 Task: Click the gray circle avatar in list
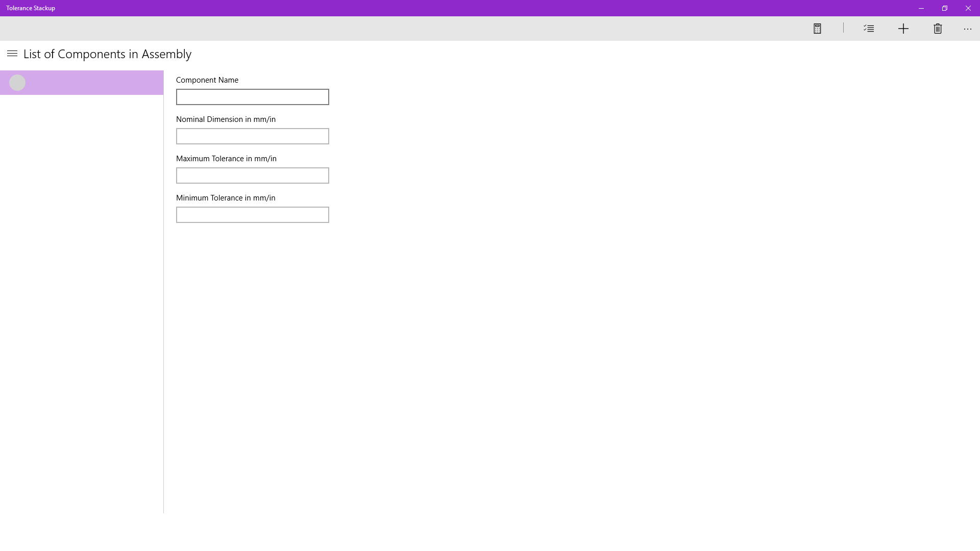[x=17, y=83]
